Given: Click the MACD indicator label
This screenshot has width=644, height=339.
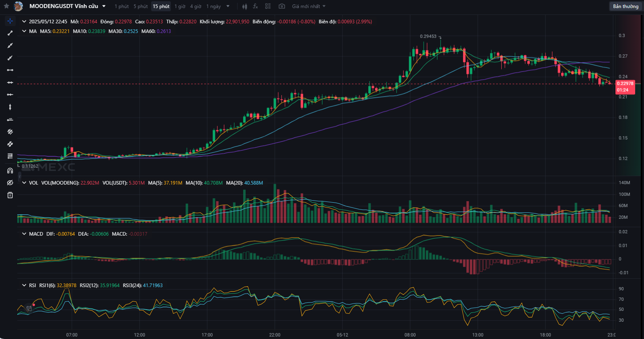Looking at the screenshot, I should click(36, 234).
